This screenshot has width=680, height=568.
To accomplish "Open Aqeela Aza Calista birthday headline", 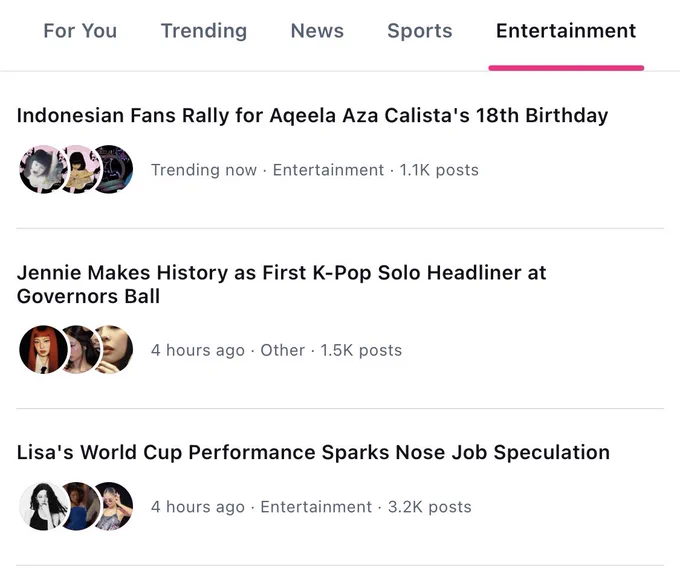I will click(x=312, y=115).
